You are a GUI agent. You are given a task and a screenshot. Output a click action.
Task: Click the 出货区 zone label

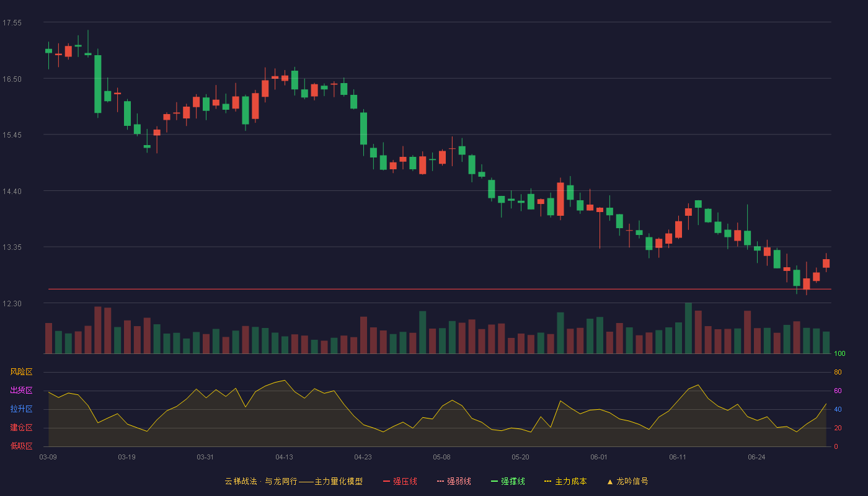pyautogui.click(x=21, y=391)
